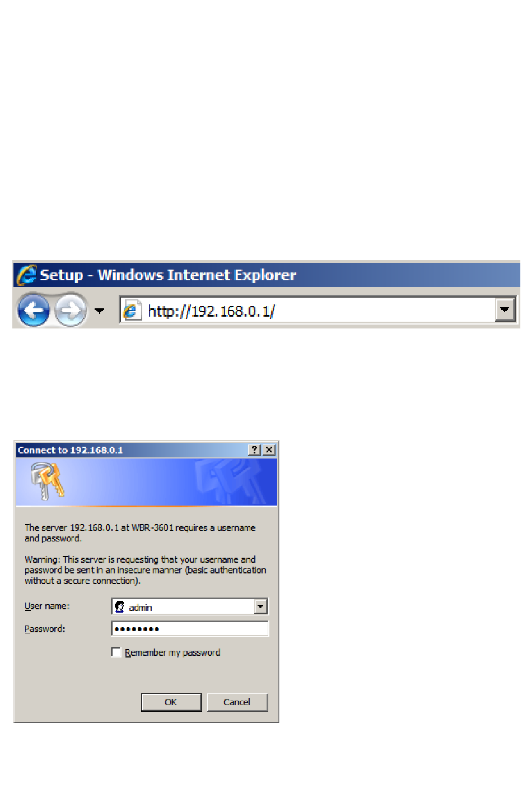Enable the Remember my password checkbox
Viewport: 532px width, 792px height.
[116, 652]
